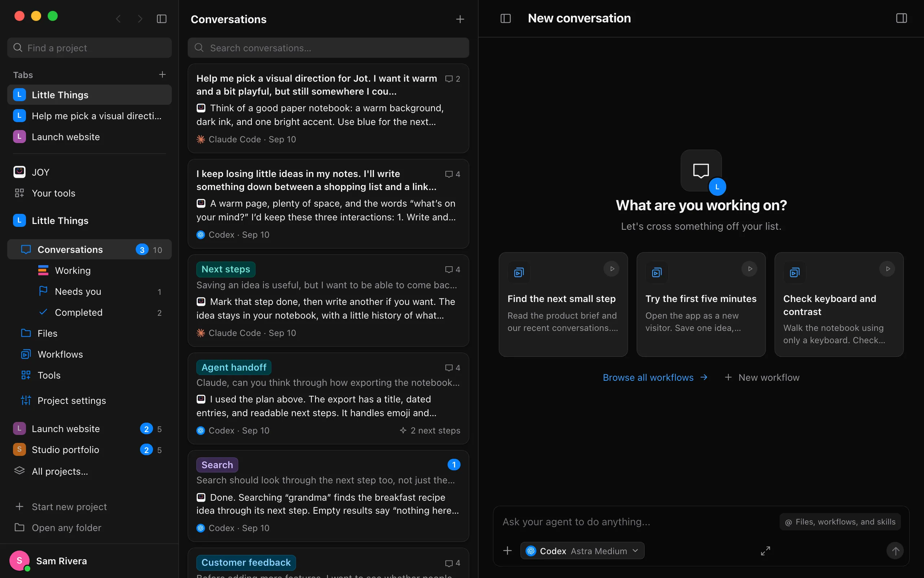Open Sam Rivera account menu
The width and height of the screenshot is (924, 578).
(90, 561)
